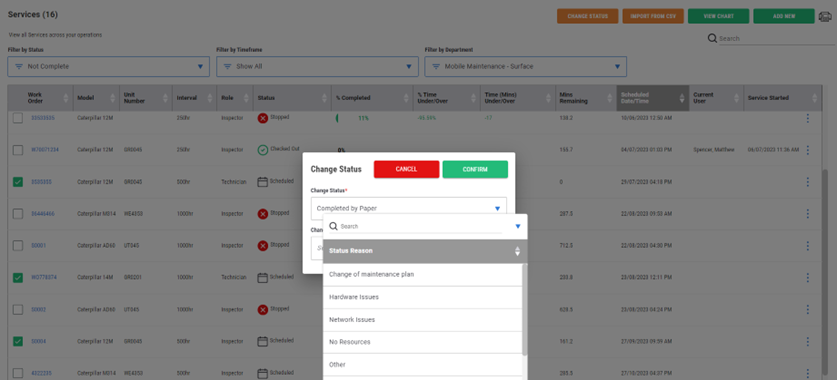Click the red Stopped icon for S0002
Viewport: 837px width, 380px height.
[x=263, y=310]
